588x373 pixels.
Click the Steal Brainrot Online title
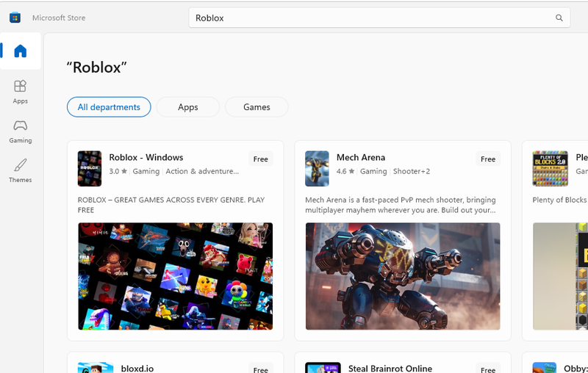coord(390,369)
